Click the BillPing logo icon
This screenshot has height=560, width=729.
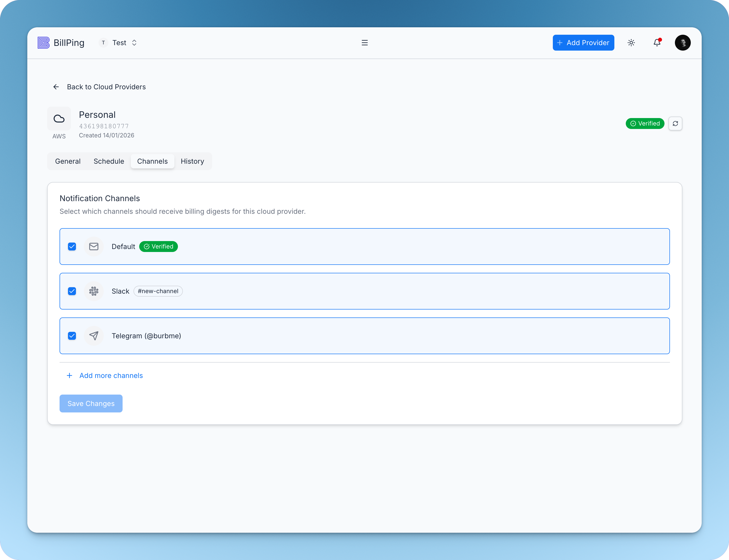pyautogui.click(x=43, y=43)
